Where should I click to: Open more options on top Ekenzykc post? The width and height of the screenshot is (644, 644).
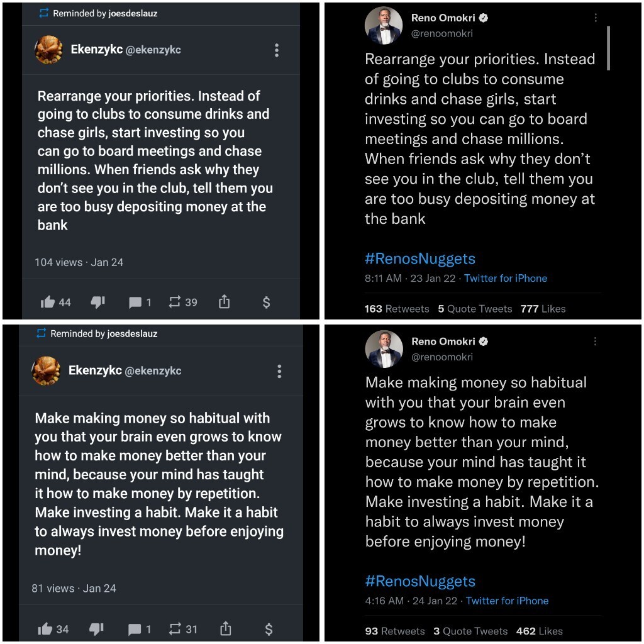(277, 50)
